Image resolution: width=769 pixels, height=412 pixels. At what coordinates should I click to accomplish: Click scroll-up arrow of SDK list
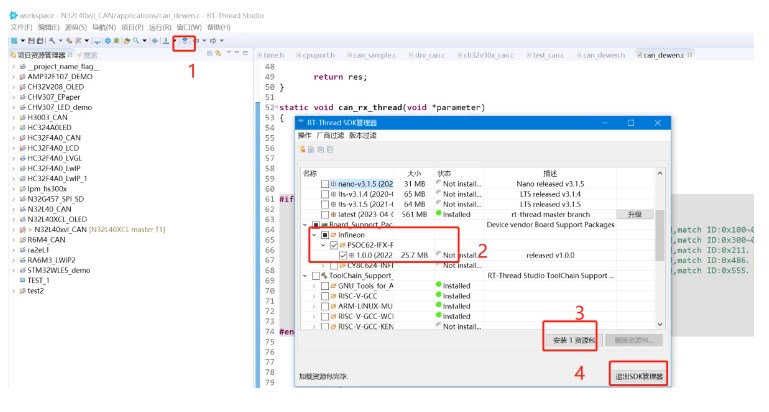660,173
